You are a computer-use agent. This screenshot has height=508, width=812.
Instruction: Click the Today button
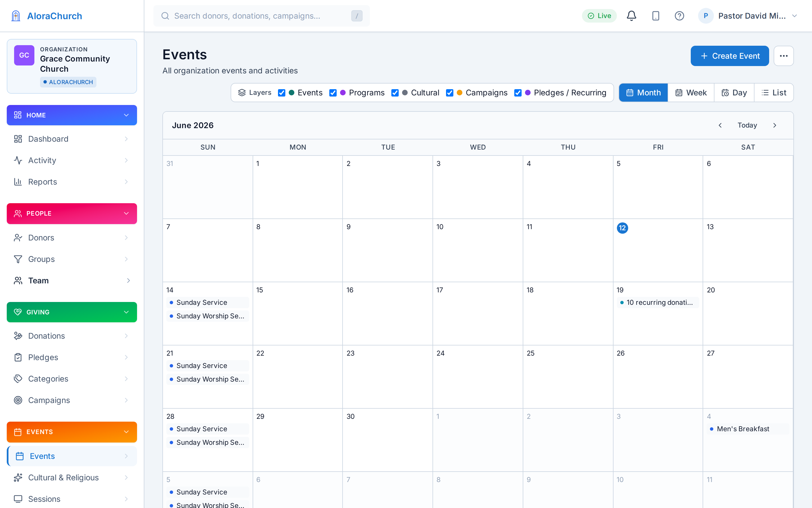pos(747,125)
